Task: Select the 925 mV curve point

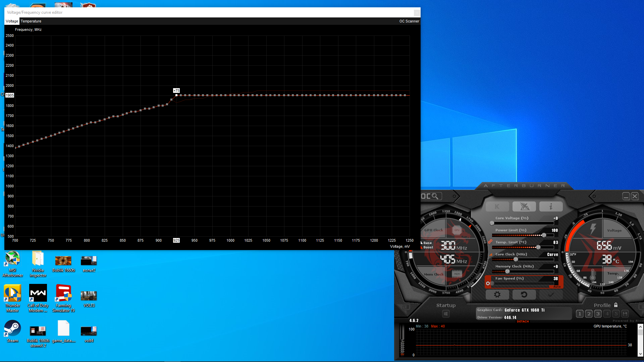Action: click(x=176, y=95)
